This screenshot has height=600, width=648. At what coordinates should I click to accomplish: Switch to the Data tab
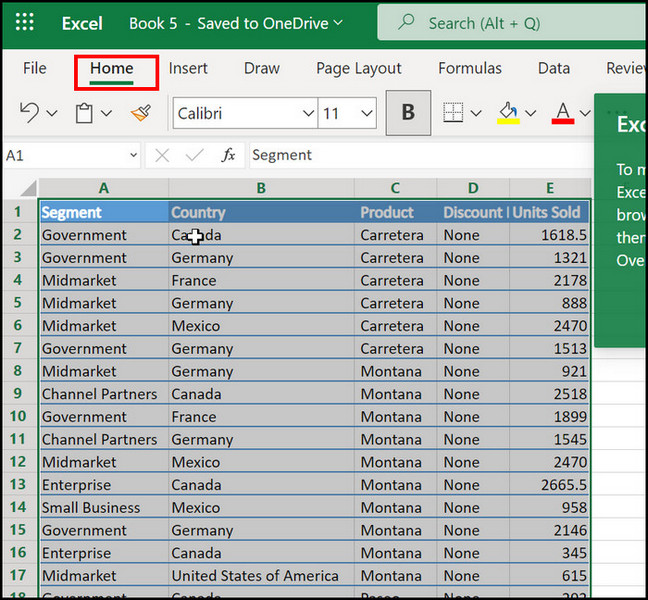point(554,68)
